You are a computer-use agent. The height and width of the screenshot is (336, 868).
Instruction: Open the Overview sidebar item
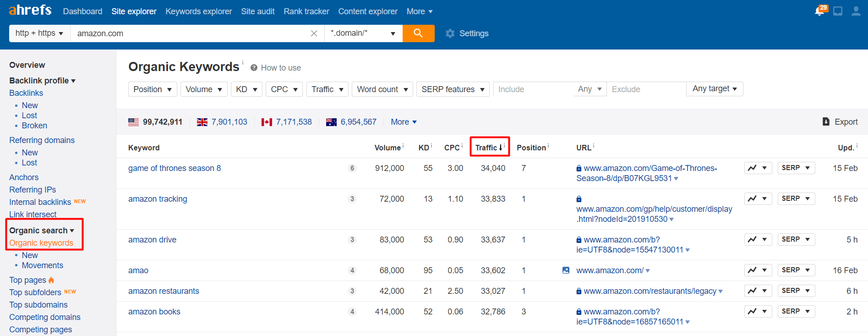27,65
